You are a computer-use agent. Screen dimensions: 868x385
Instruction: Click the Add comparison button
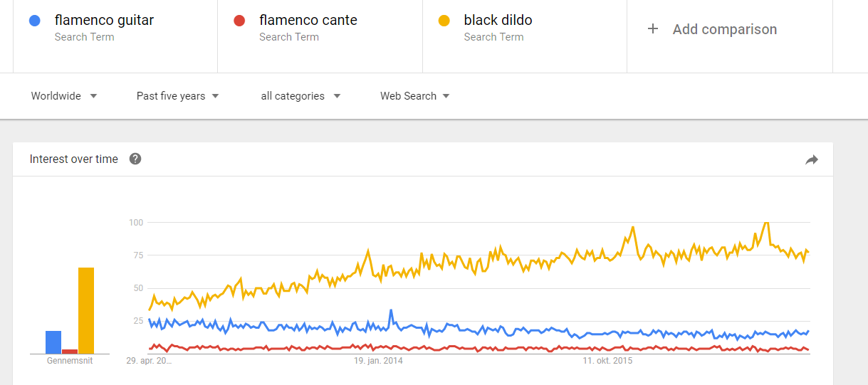[724, 29]
